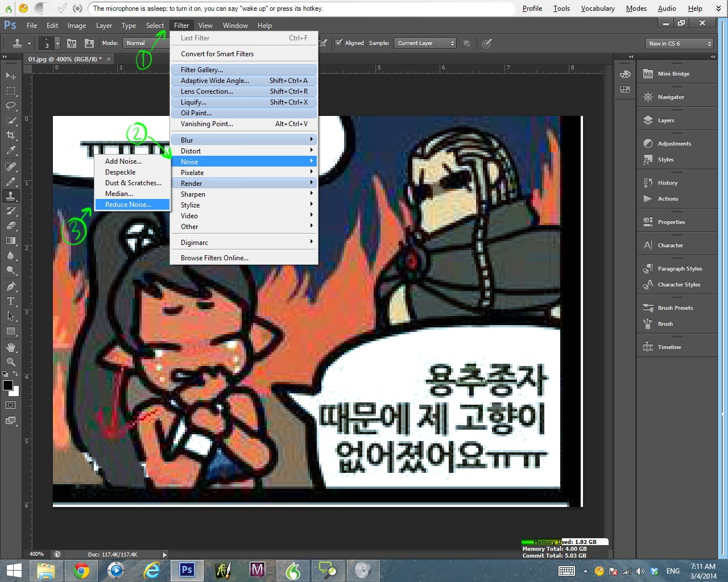Toggle the Aligned checkbox

click(339, 43)
